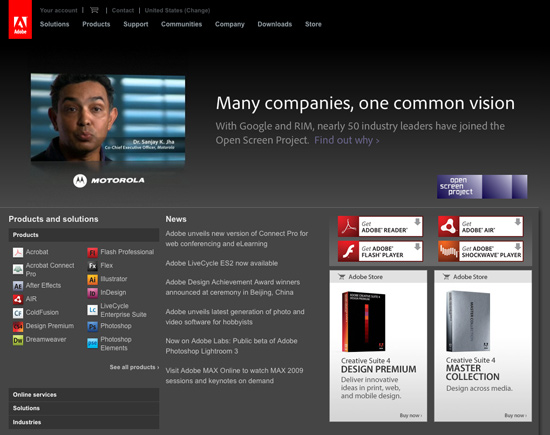
Task: Click the ColdFusion icon
Action: point(18,313)
